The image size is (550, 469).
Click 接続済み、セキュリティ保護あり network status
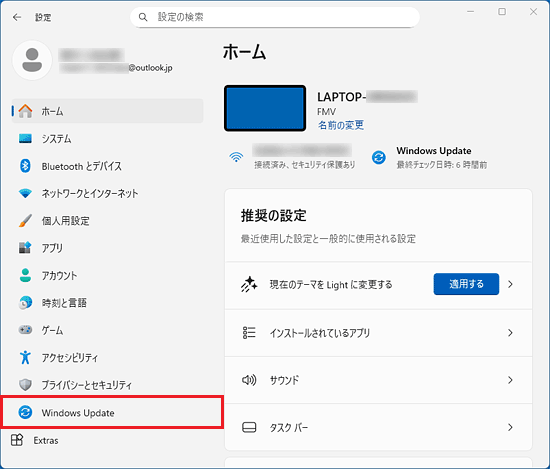[305, 165]
